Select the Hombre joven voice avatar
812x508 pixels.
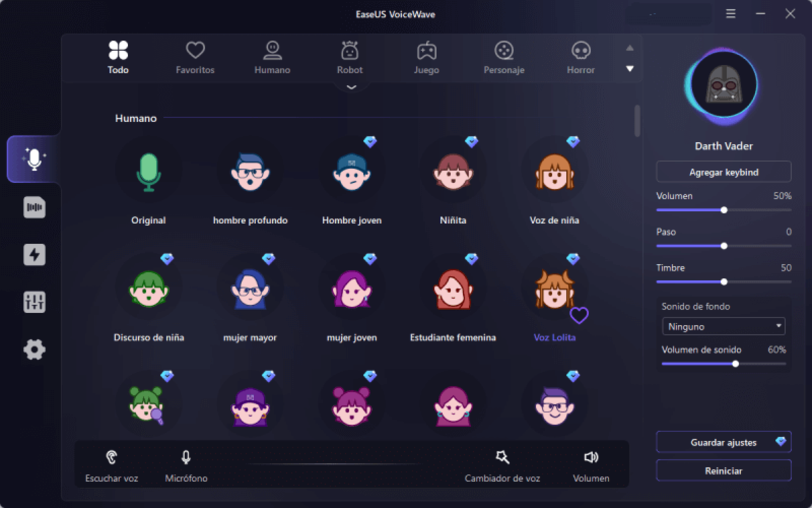point(351,173)
